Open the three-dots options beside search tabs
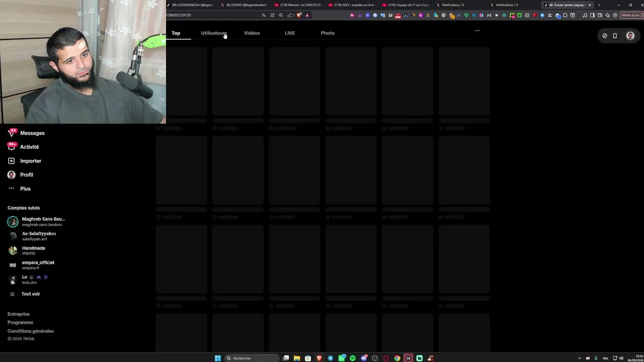 (x=477, y=31)
